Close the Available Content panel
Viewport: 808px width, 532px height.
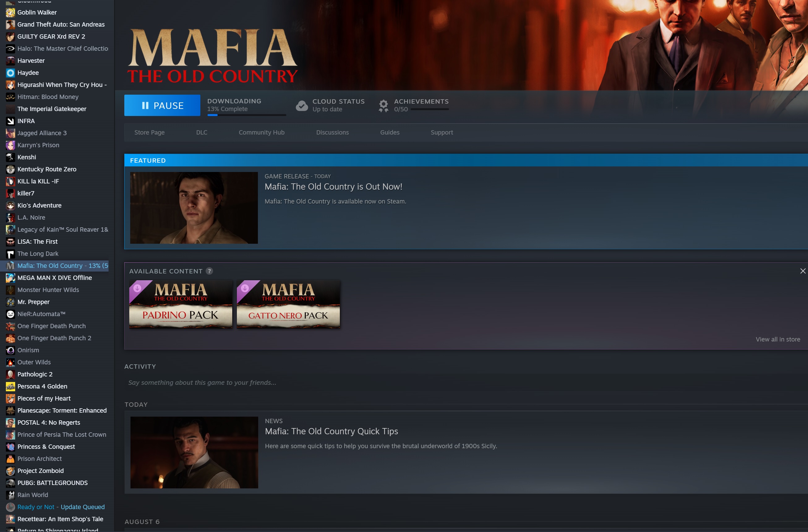[x=802, y=271]
